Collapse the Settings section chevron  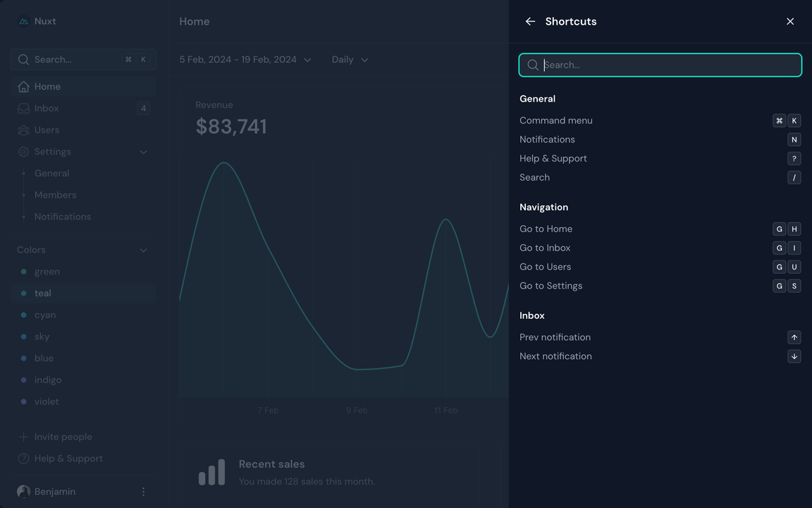click(143, 152)
